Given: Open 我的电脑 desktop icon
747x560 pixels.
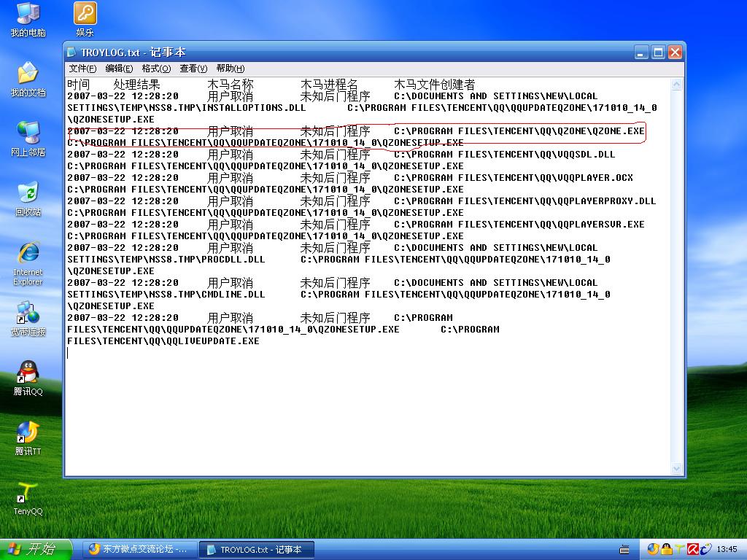Looking at the screenshot, I should click(x=28, y=19).
